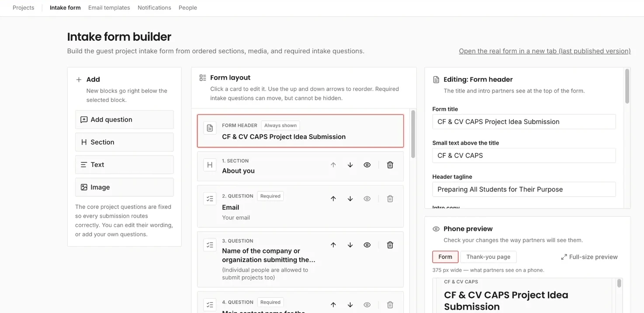The image size is (644, 313).
Task: Open Email templates tab
Action: pos(109,8)
